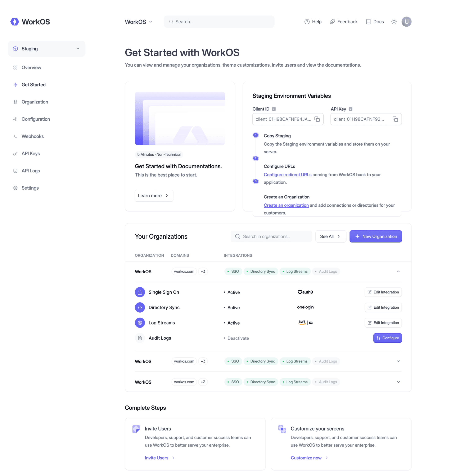Open Settings in sidebar
The image size is (451, 476).
pyautogui.click(x=30, y=188)
